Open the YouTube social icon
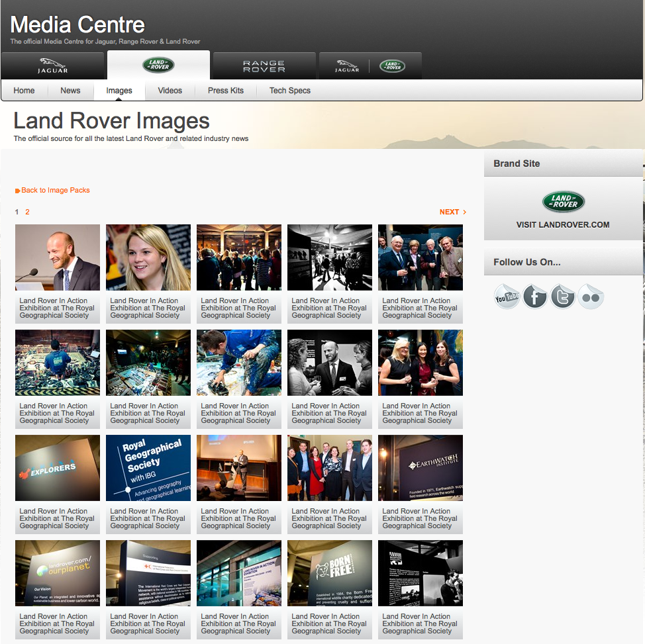This screenshot has height=644, width=645. tap(507, 296)
